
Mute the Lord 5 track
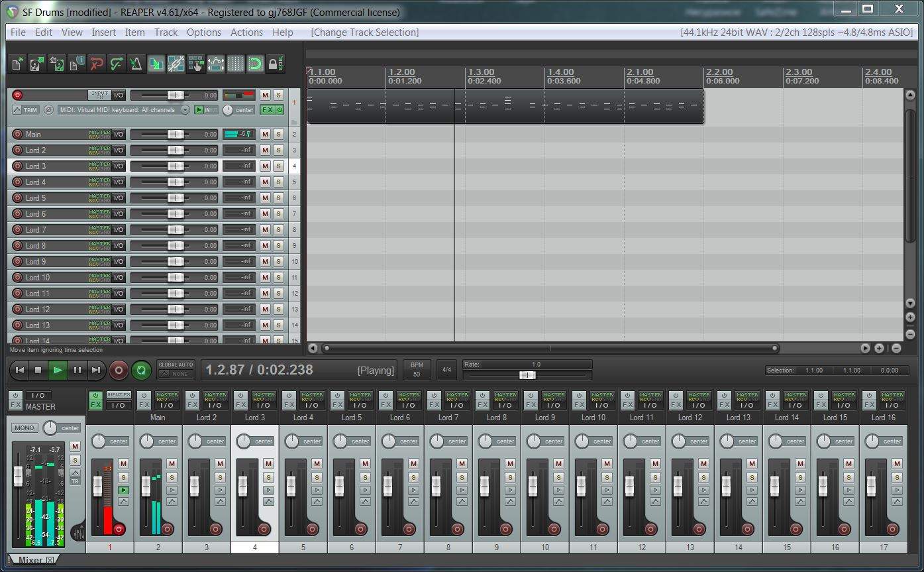265,198
